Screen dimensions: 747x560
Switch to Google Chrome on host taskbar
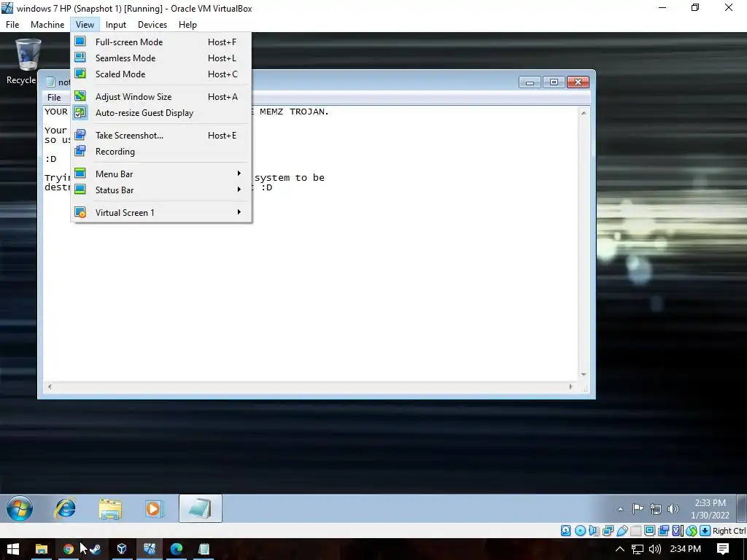tap(68, 549)
